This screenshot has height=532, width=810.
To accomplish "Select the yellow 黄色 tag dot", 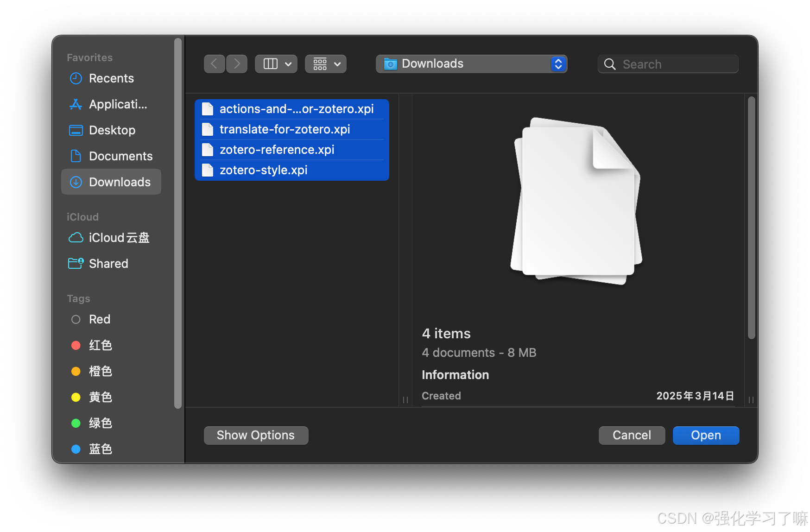I will (x=76, y=397).
